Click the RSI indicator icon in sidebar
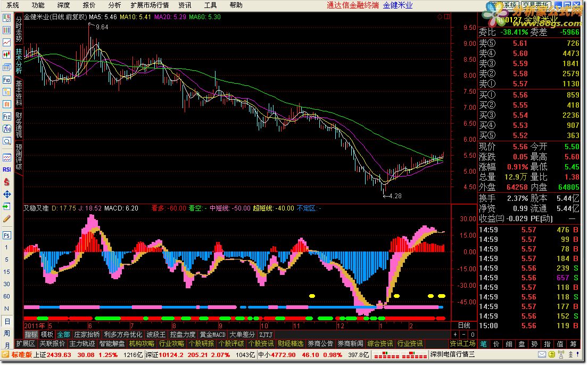 click(x=7, y=169)
